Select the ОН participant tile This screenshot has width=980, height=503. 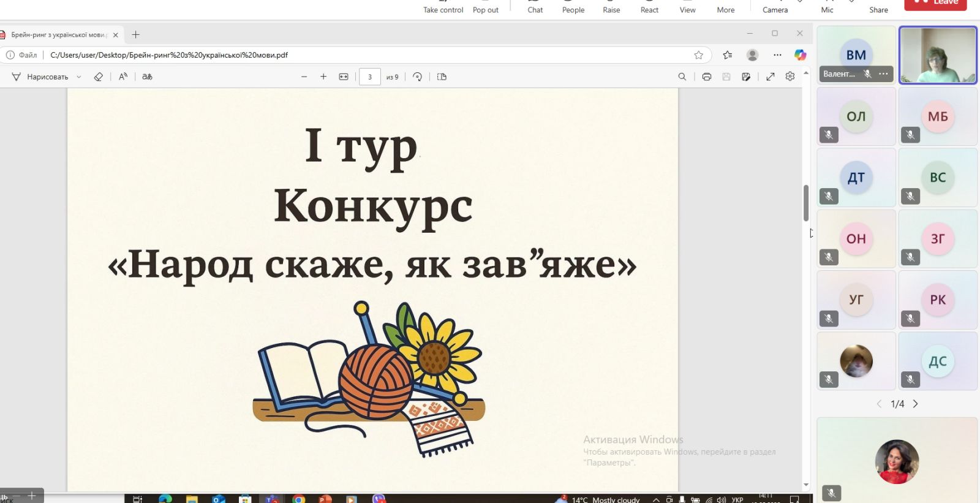[856, 239]
